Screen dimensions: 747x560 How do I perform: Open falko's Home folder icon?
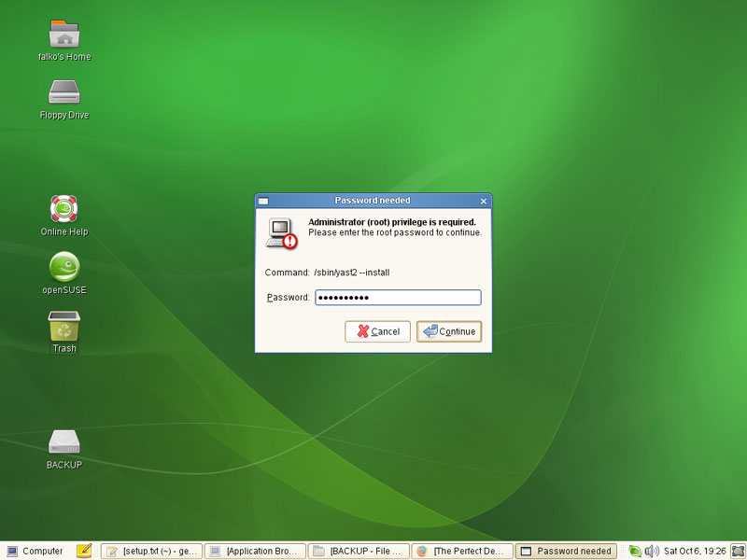pos(64,34)
